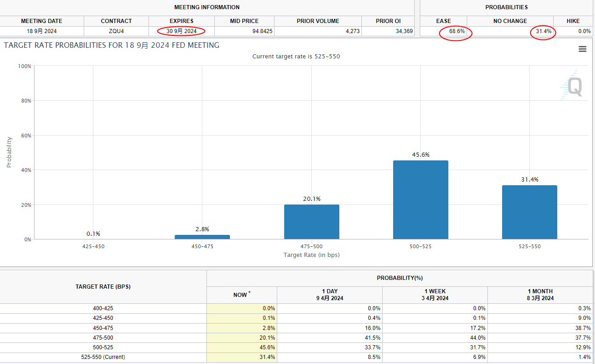The image size is (595, 364).
Task: Select the circled NO CHANGE value 31.4%
Action: [x=543, y=31]
